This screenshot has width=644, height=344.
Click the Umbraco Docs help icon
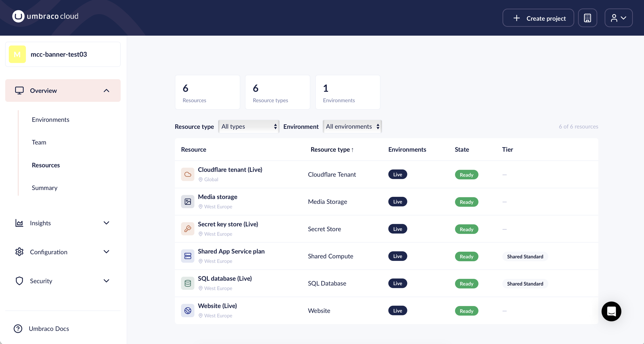click(x=18, y=329)
